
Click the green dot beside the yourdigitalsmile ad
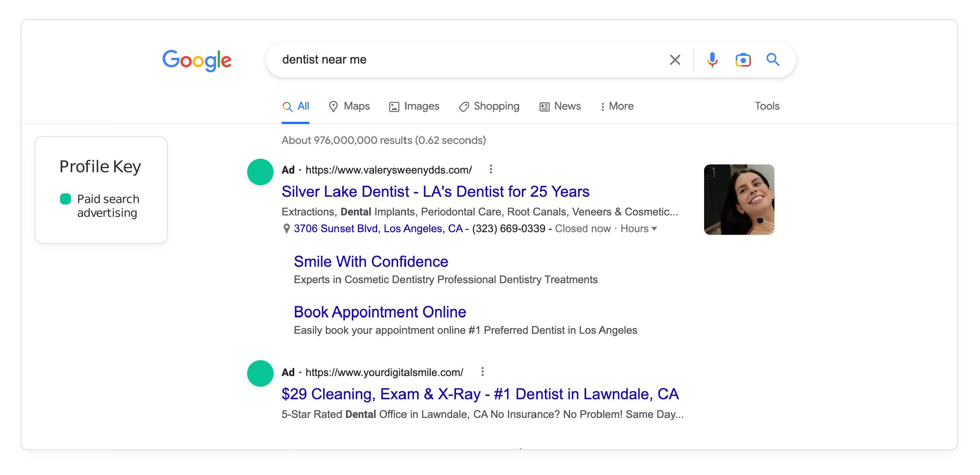[x=260, y=373]
